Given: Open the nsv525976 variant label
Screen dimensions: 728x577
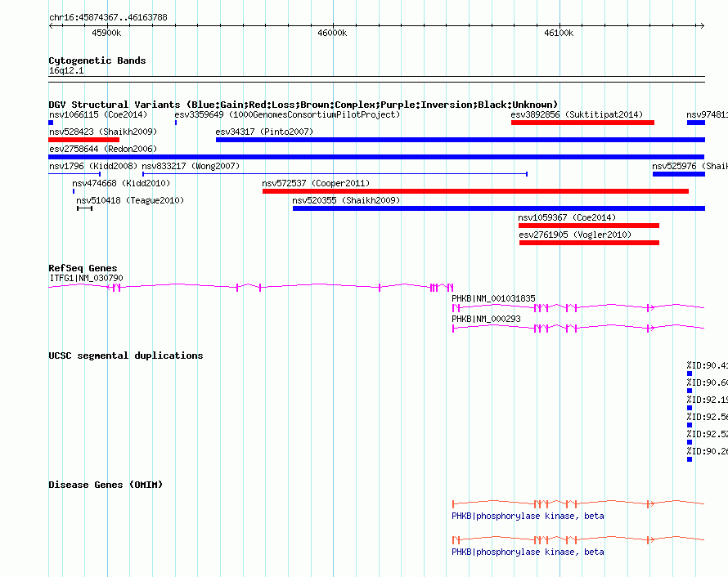Looking at the screenshot, I should tap(690, 166).
